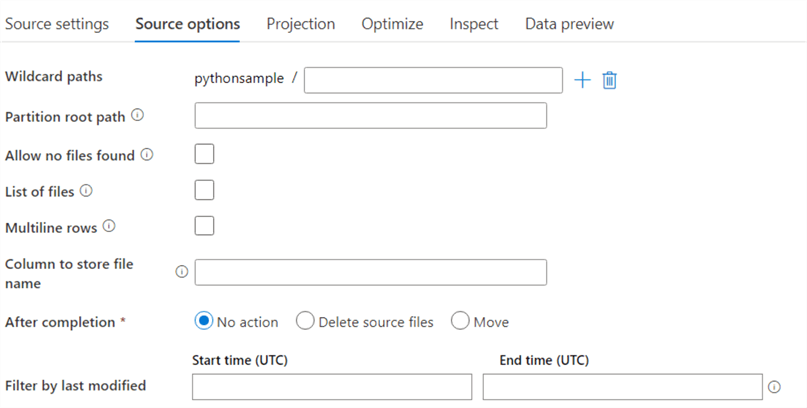Click info icon after End time field
Image resolution: width=807 pixels, height=408 pixels.
tap(774, 387)
